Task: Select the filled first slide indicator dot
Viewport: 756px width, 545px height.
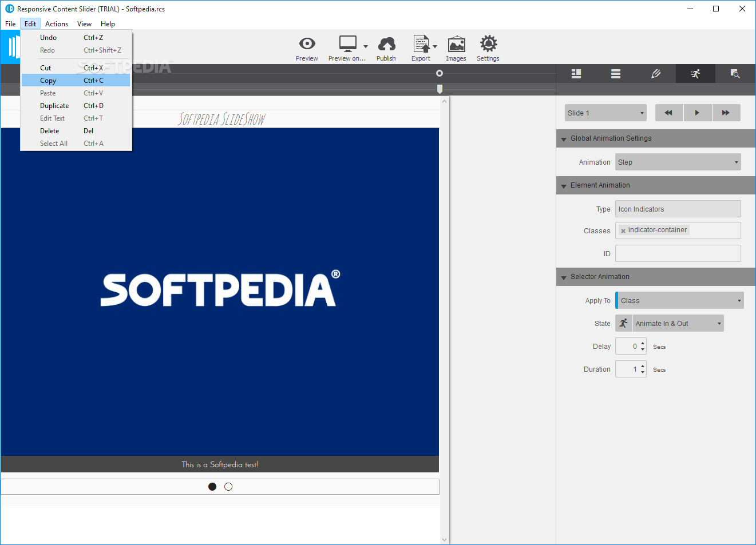Action: pos(212,487)
